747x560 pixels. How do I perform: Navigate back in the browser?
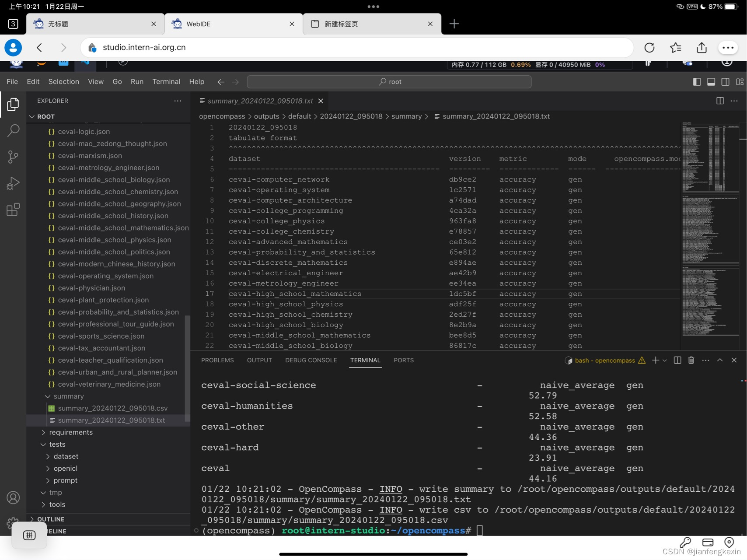click(39, 48)
